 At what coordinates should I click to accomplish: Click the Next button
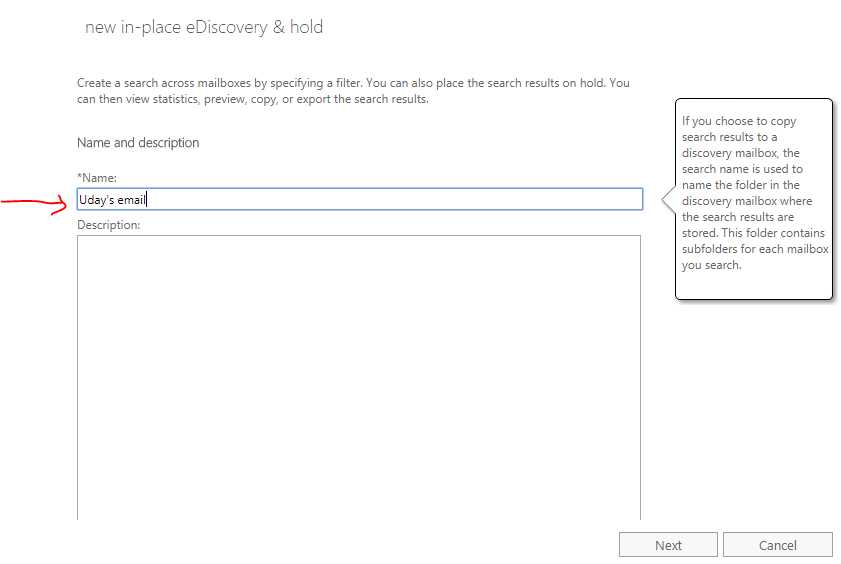coord(668,545)
